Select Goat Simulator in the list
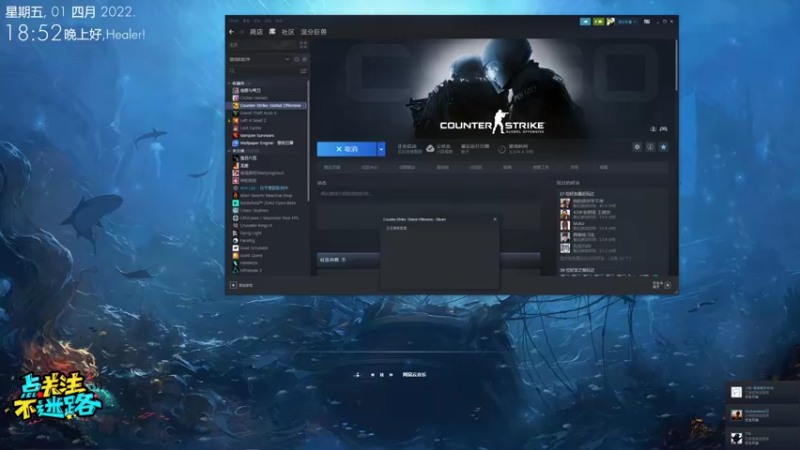Image resolution: width=800 pixels, height=450 pixels. (x=254, y=248)
